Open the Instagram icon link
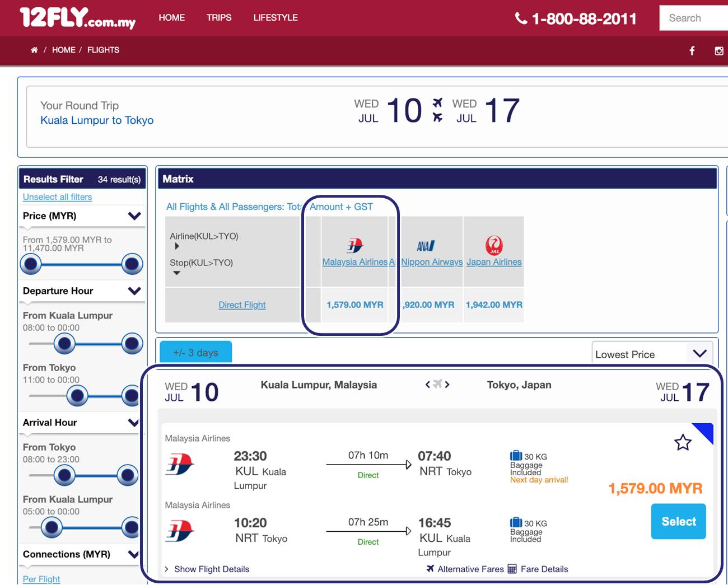The width and height of the screenshot is (728, 585). coord(719,51)
